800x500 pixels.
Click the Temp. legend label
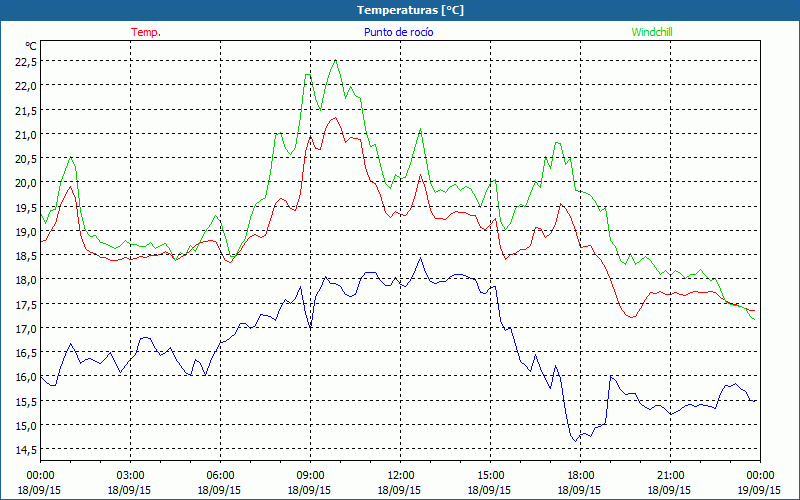146,32
